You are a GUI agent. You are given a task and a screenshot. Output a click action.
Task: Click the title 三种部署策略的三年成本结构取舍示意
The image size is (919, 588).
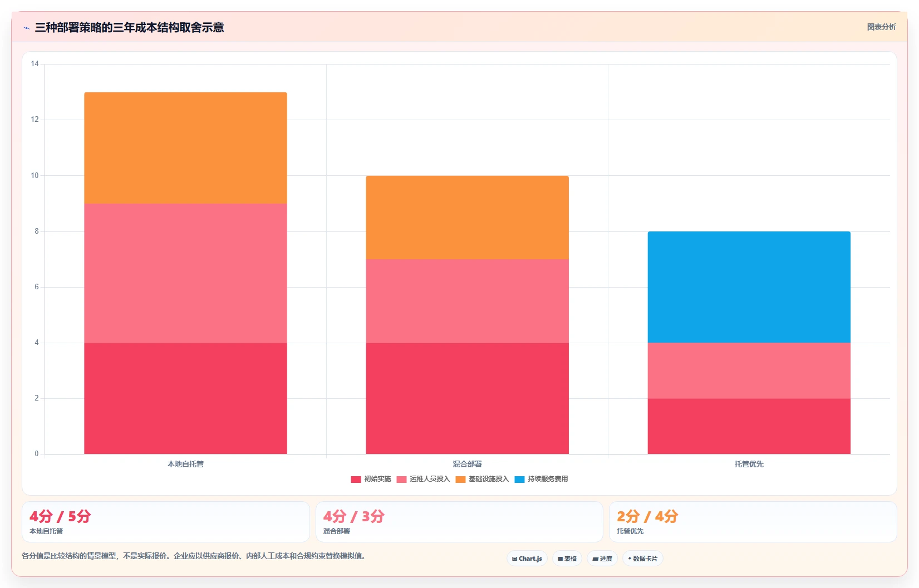coord(129,27)
